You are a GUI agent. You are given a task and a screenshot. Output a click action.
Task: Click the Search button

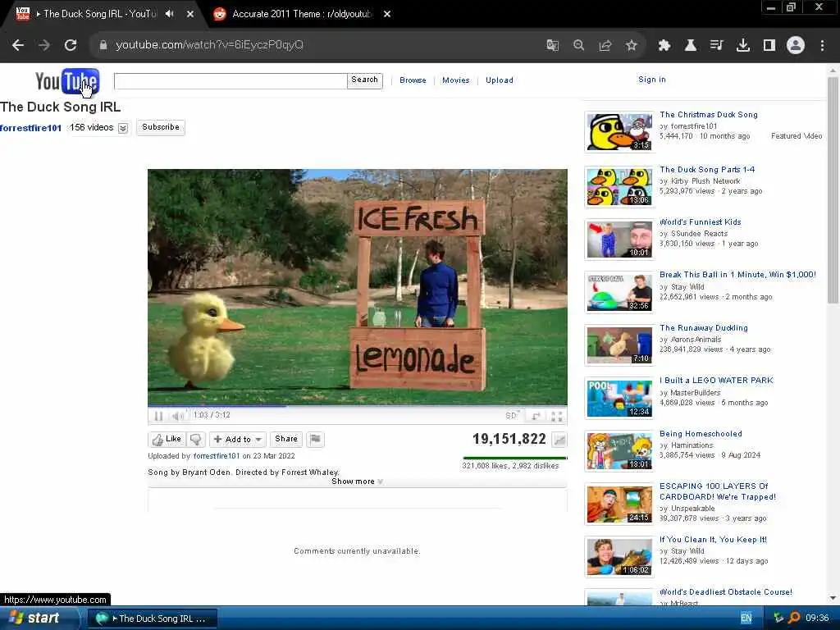[x=365, y=81]
